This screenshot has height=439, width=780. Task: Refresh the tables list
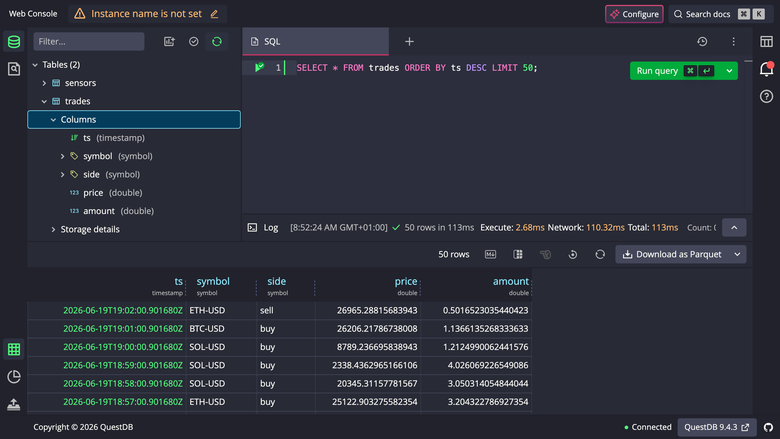[217, 42]
